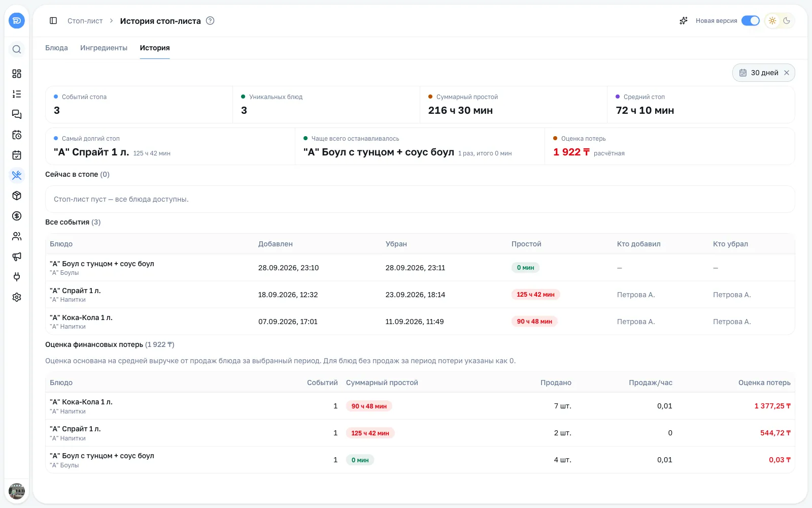The width and height of the screenshot is (812, 508).
Task: Clear the 30 дней filter
Action: 787,73
